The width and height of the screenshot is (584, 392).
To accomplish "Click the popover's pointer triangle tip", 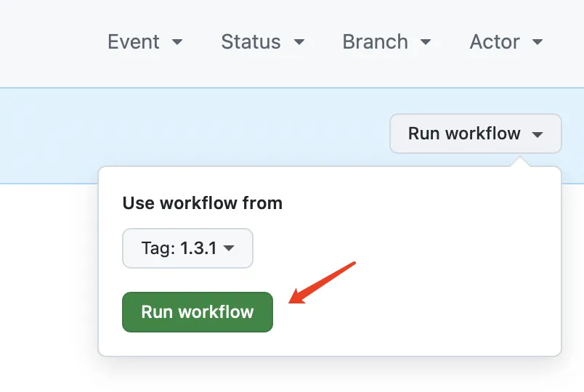I will pyautogui.click(x=519, y=161).
